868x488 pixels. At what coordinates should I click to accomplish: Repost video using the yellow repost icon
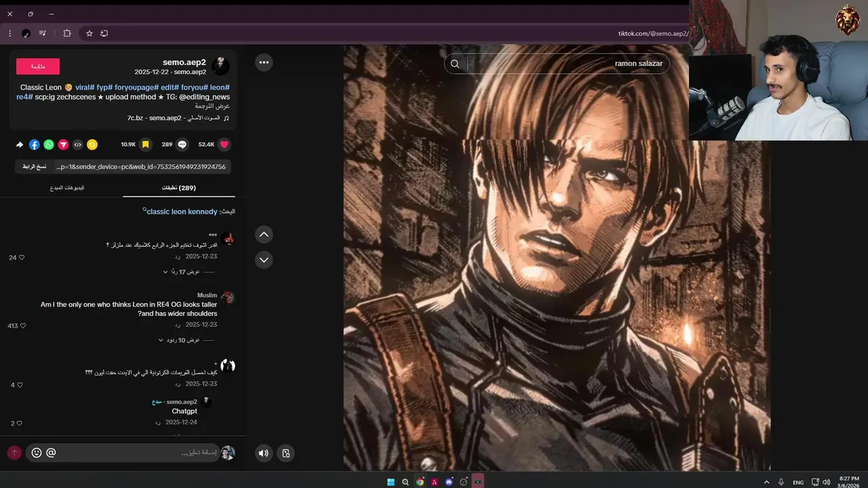point(92,144)
